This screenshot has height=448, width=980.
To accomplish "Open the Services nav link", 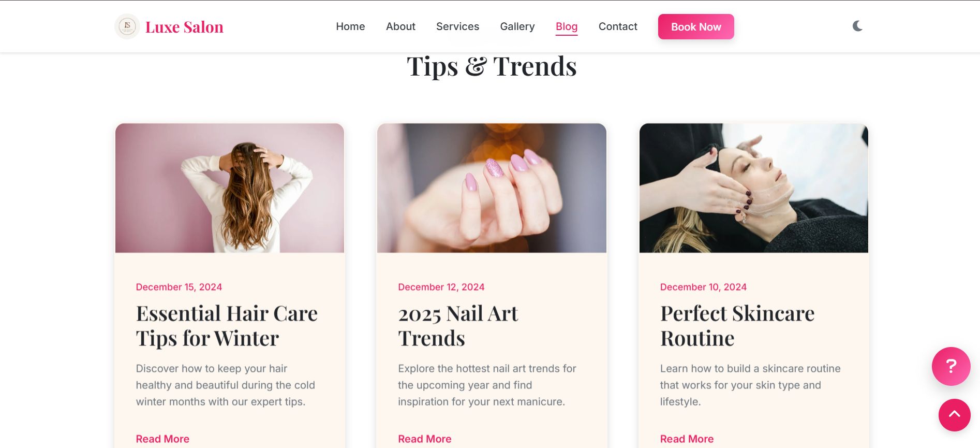I will [457, 26].
